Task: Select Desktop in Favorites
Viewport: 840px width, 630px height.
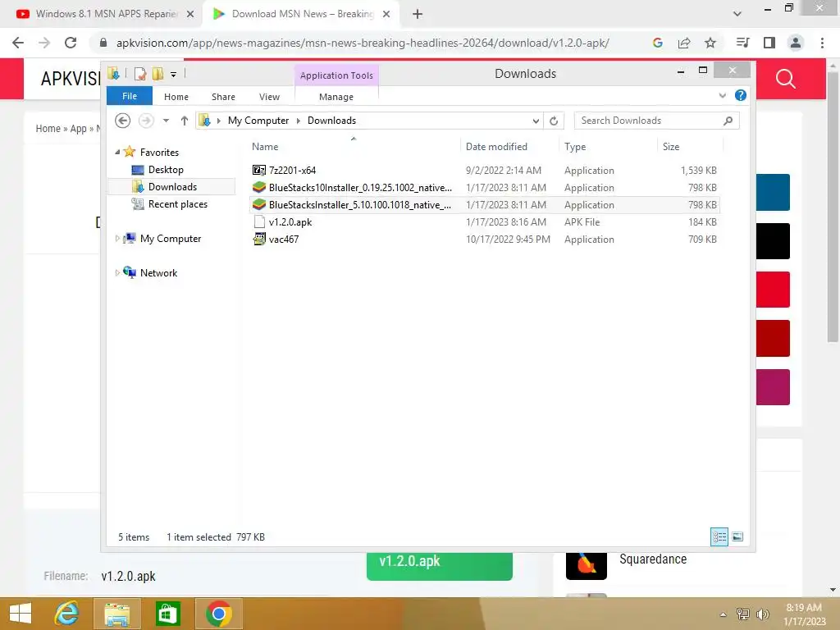Action: pyautogui.click(x=166, y=169)
